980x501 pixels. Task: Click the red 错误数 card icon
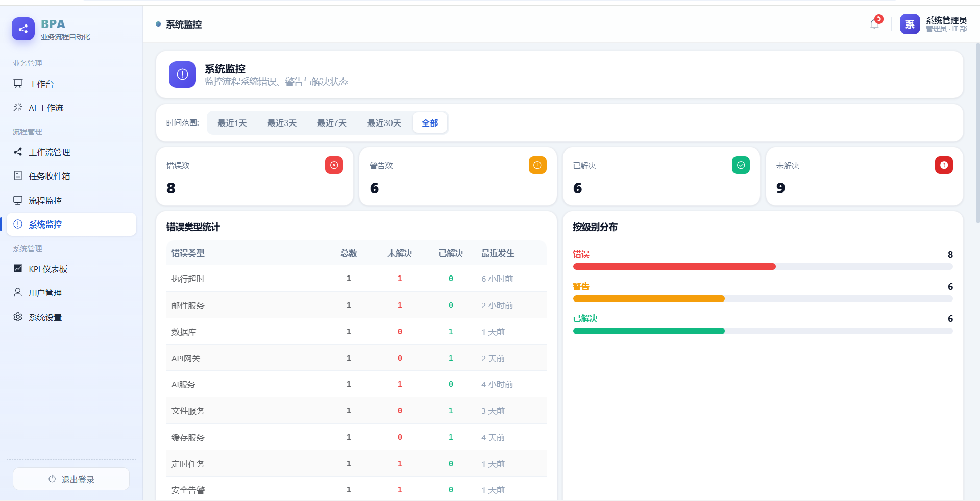(334, 165)
